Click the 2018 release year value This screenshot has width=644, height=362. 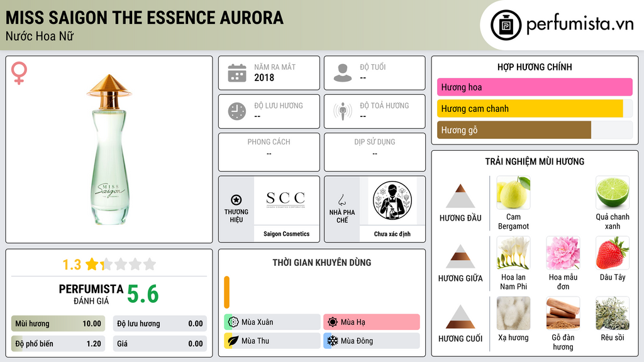[x=264, y=77]
